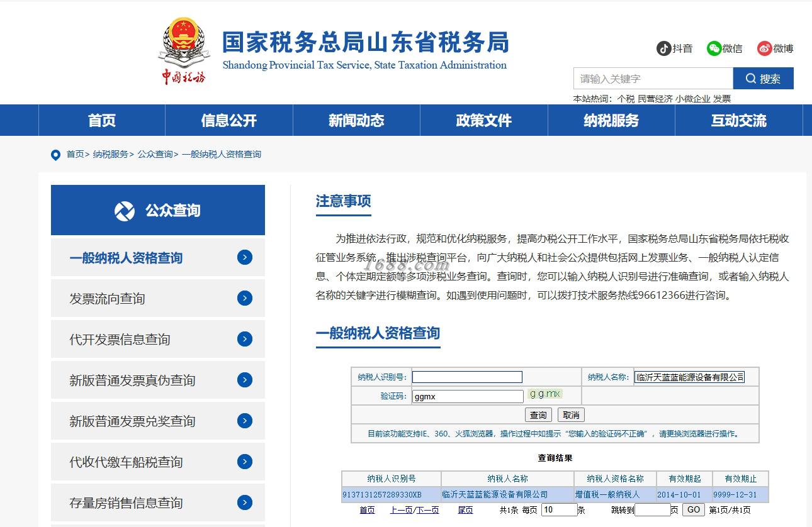Viewport: 812px width, 527px height.
Task: Open the 纳税服务 navigation menu
Action: 611,120
